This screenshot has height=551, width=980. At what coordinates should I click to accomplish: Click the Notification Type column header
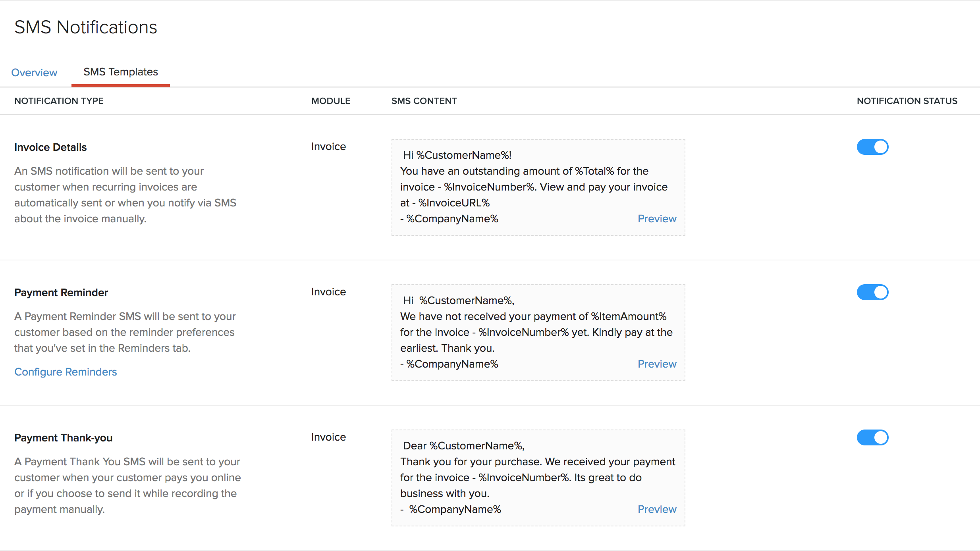(x=59, y=101)
